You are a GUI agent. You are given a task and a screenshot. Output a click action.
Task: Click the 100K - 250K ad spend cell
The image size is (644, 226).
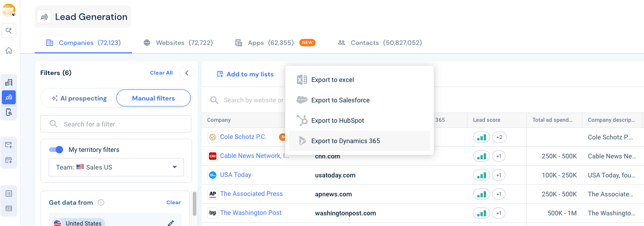(x=559, y=175)
